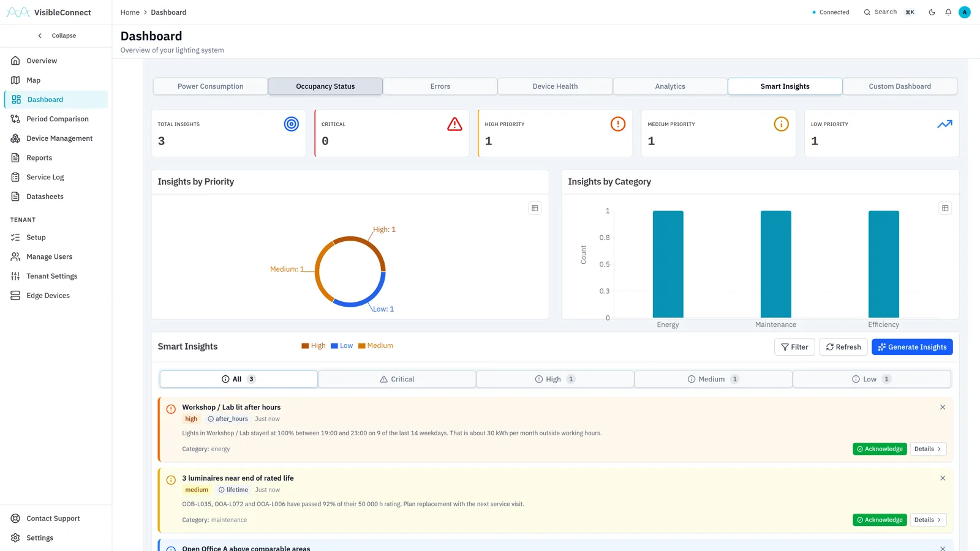Open Reports in the sidebar

pyautogui.click(x=56, y=158)
